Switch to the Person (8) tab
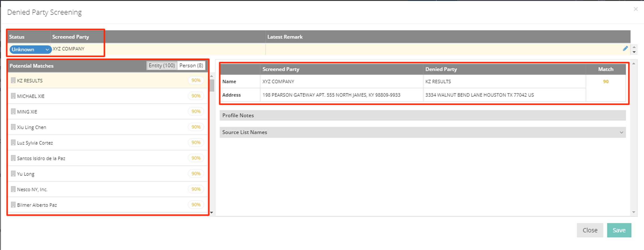Viewport: 644px width, 250px height. coord(191,66)
